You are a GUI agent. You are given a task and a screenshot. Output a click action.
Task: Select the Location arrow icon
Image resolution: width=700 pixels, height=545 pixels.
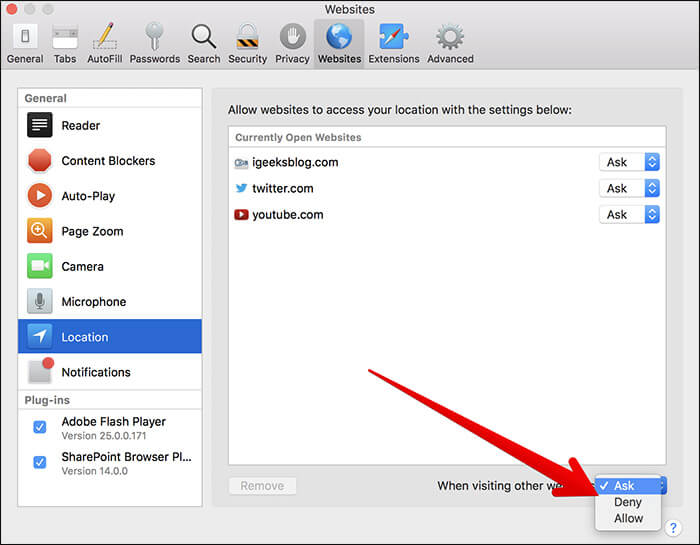tap(39, 336)
